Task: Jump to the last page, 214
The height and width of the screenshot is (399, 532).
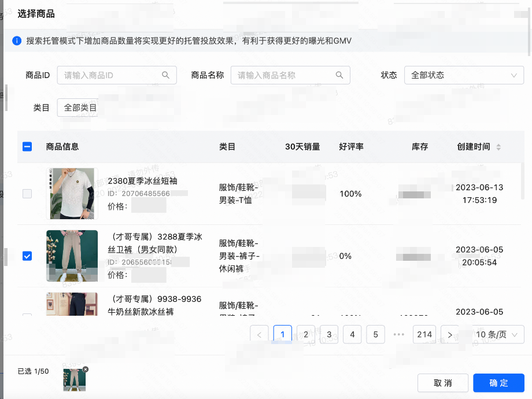Action: 424,335
